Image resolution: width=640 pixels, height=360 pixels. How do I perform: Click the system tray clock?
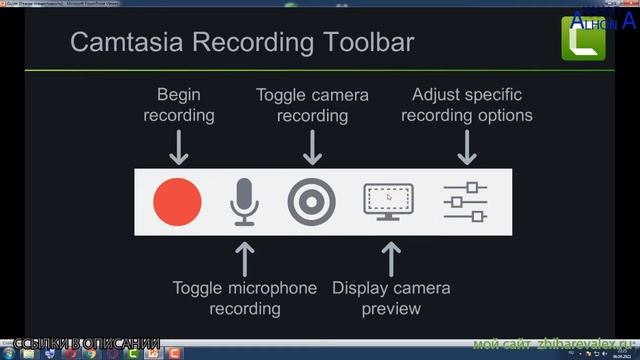(x=622, y=354)
